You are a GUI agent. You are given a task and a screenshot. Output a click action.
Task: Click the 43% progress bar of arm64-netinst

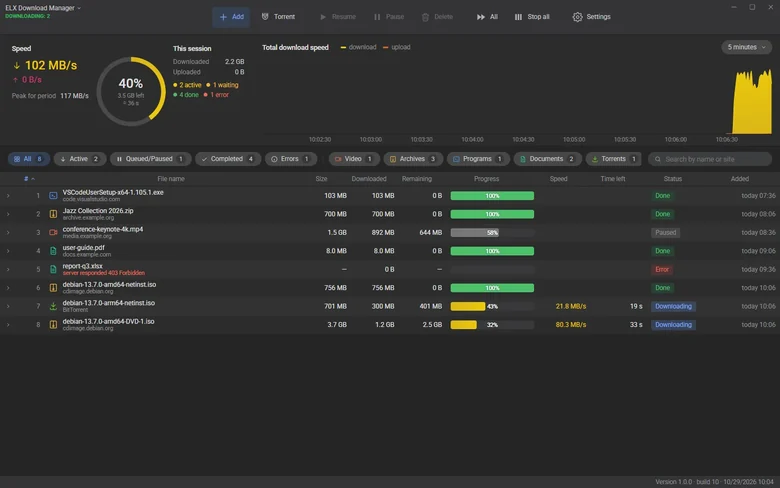[x=492, y=306]
